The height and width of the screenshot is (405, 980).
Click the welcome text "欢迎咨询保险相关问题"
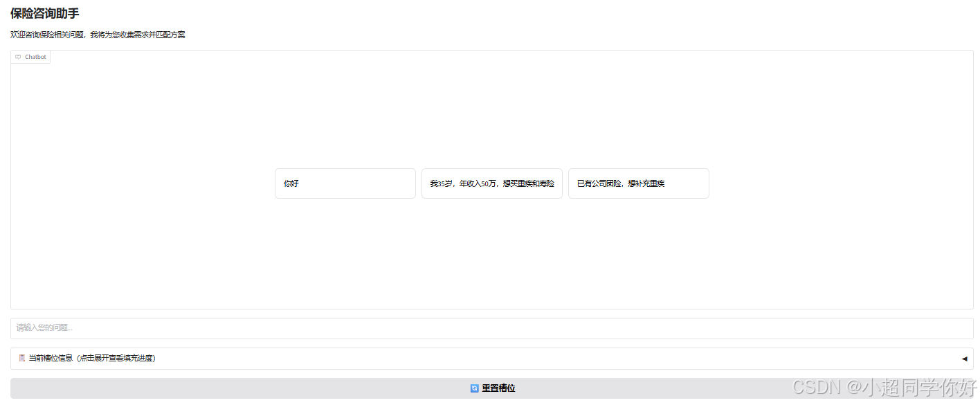(x=48, y=35)
